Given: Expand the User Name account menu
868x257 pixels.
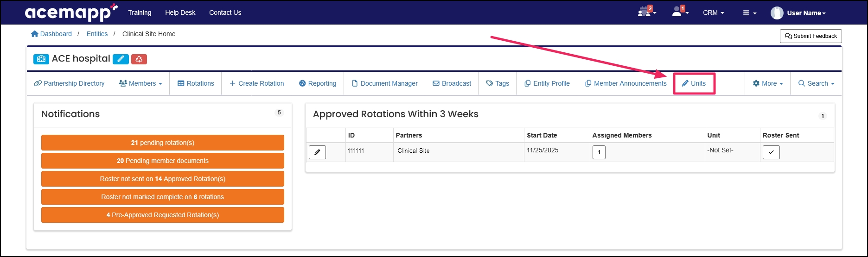Looking at the screenshot, I should (806, 13).
